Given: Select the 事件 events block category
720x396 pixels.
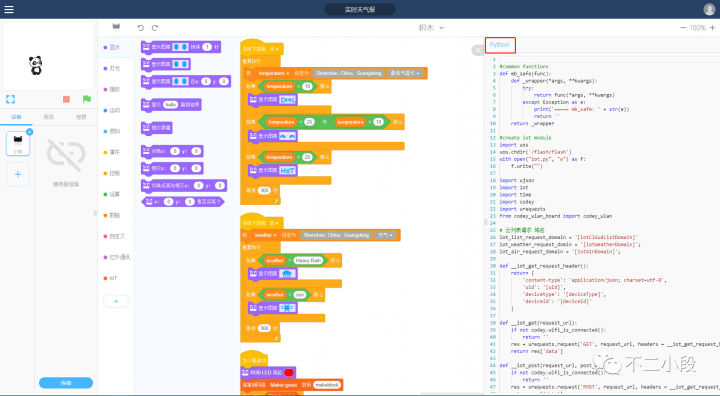Looking at the screenshot, I should point(112,152).
